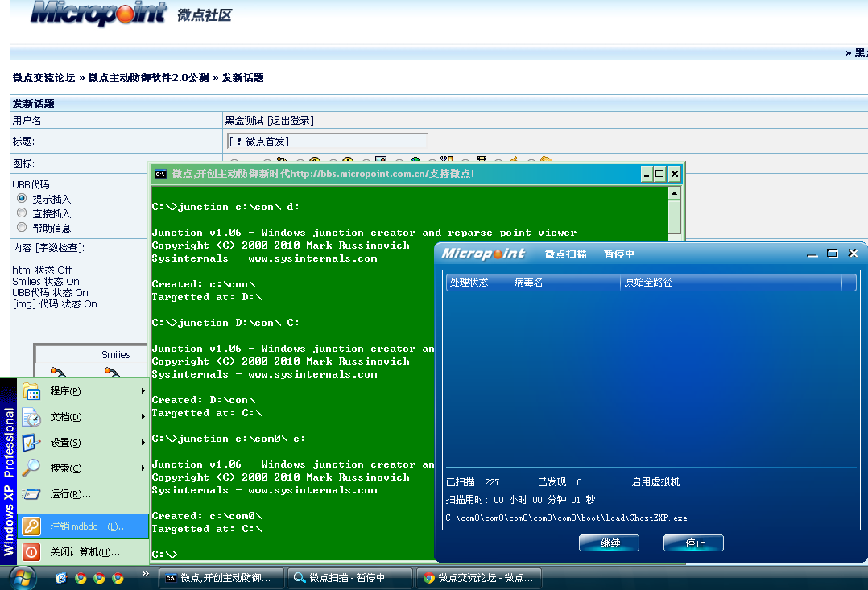Click the 搜索(C) magnifying glass icon
The width and height of the screenshot is (868, 590).
pyautogui.click(x=31, y=468)
